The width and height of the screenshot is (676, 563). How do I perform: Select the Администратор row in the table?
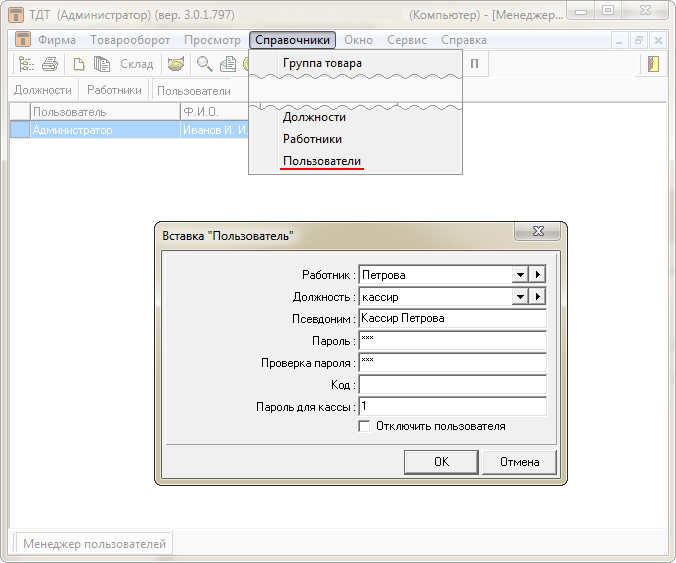pyautogui.click(x=72, y=130)
